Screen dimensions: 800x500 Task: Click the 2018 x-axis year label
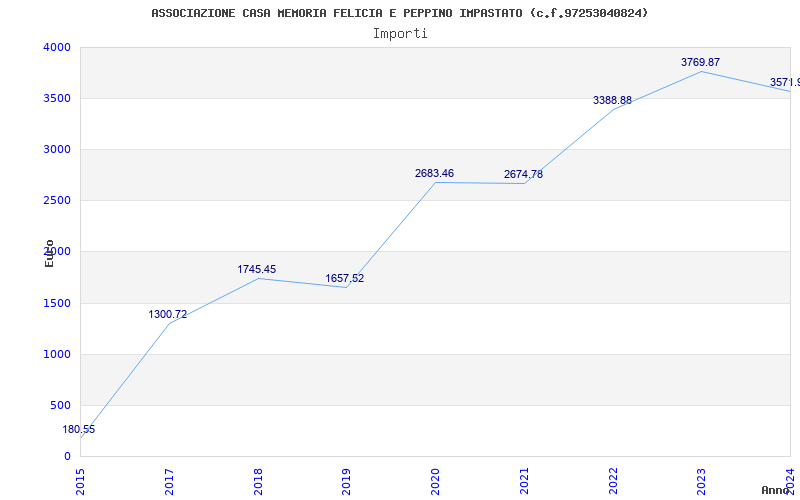[x=258, y=482]
